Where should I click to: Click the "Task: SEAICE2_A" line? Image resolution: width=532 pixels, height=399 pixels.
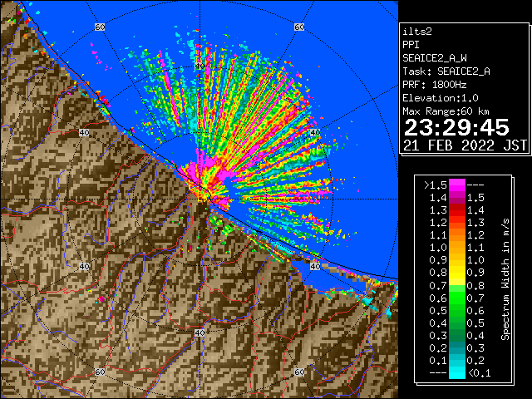click(446, 71)
